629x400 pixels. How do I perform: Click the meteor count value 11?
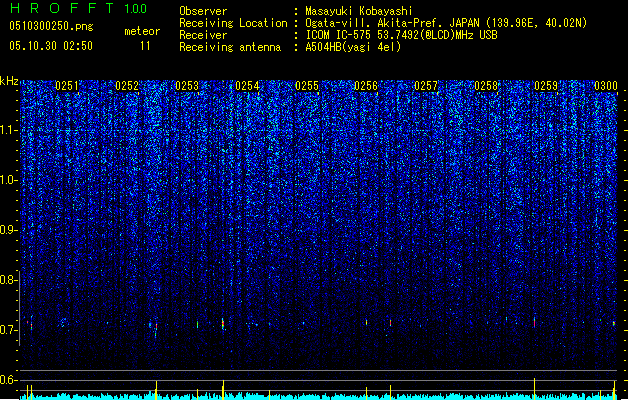[145, 46]
